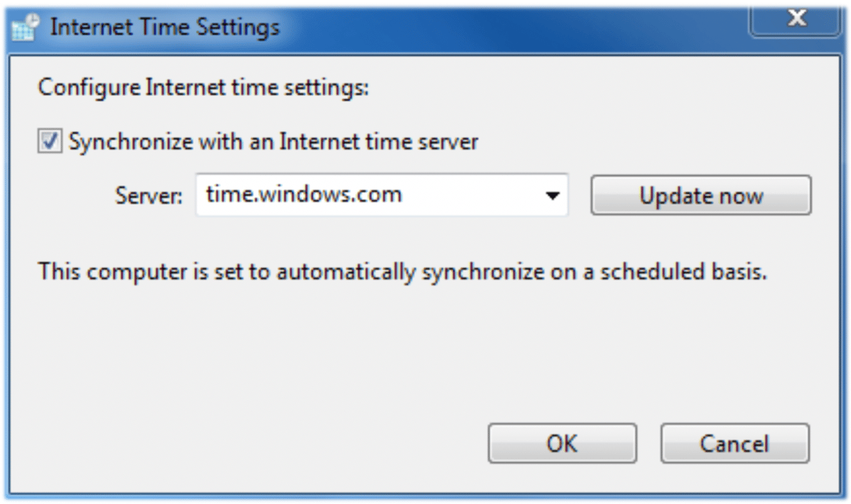851x504 pixels.
Task: Click the "Server:" label
Action: pos(148,196)
